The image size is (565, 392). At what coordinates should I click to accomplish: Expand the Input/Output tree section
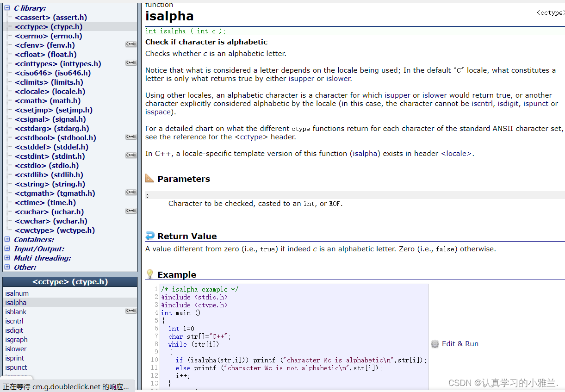(7, 249)
